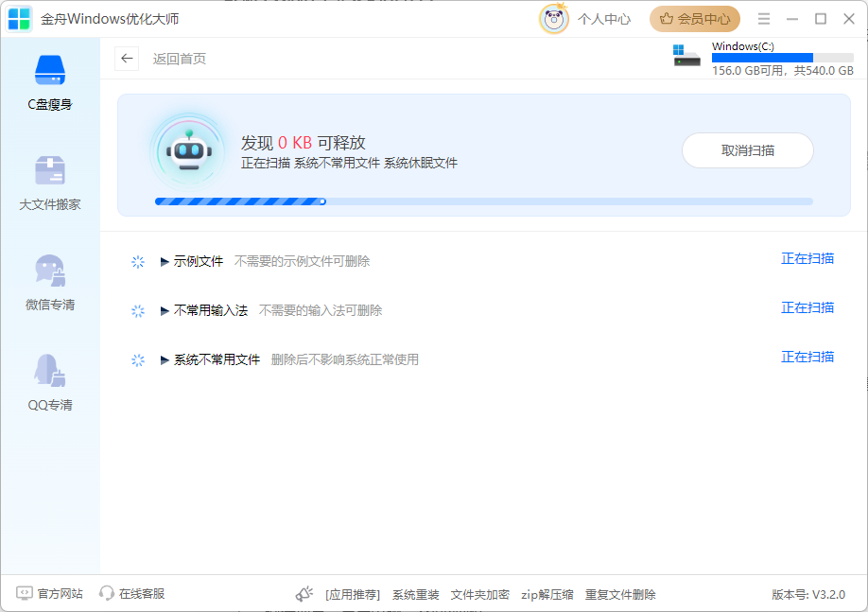Click the Windows(C:) drive icon
Image resolution: width=868 pixels, height=612 pixels.
[x=686, y=56]
